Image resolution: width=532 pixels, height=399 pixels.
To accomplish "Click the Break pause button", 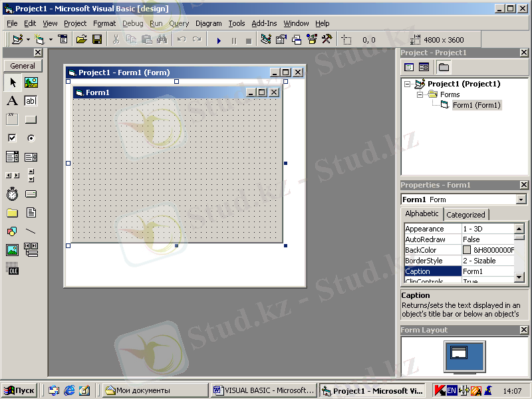I will tap(234, 41).
